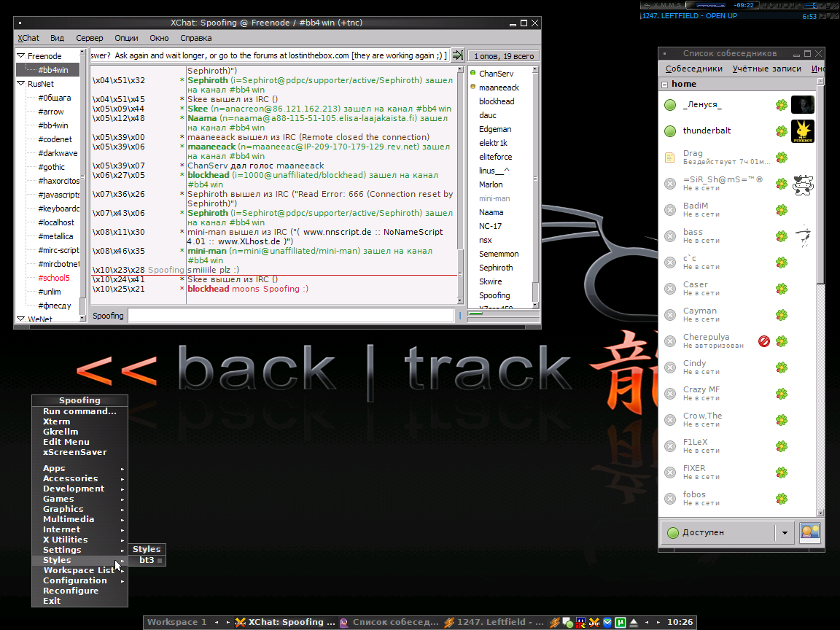
Task: Click the orange lightning tray icon
Action: [554, 623]
